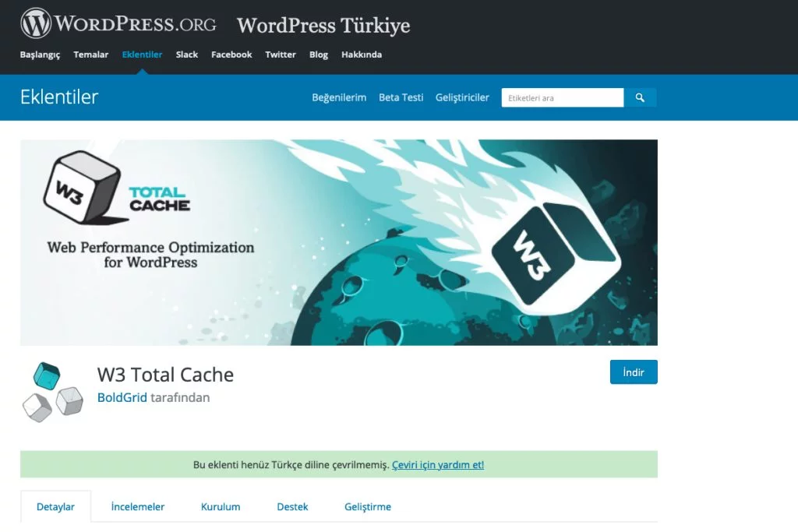Click the W3 Total Cache cubes icon

click(x=52, y=392)
